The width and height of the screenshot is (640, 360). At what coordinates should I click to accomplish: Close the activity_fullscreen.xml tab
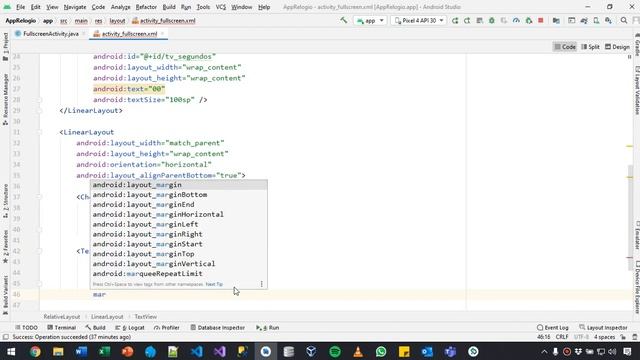coord(162,34)
